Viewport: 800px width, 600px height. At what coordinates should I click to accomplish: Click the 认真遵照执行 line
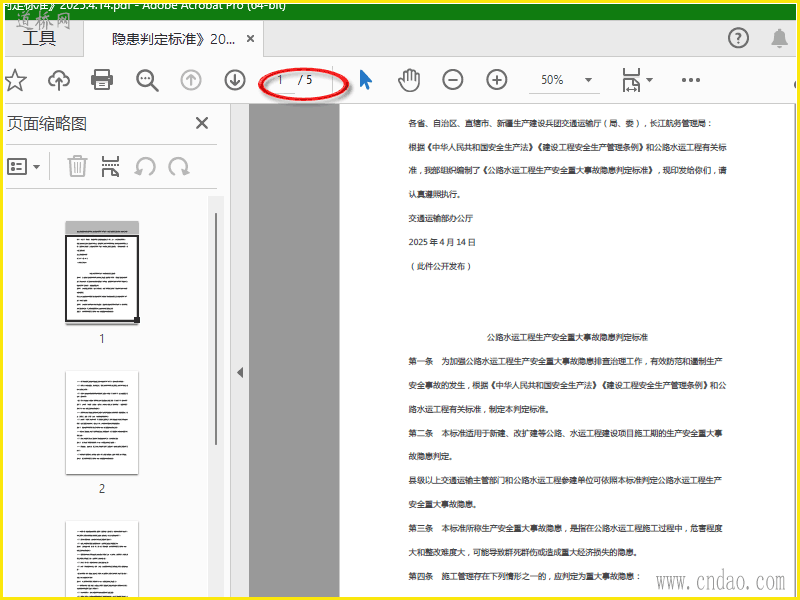coord(435,194)
